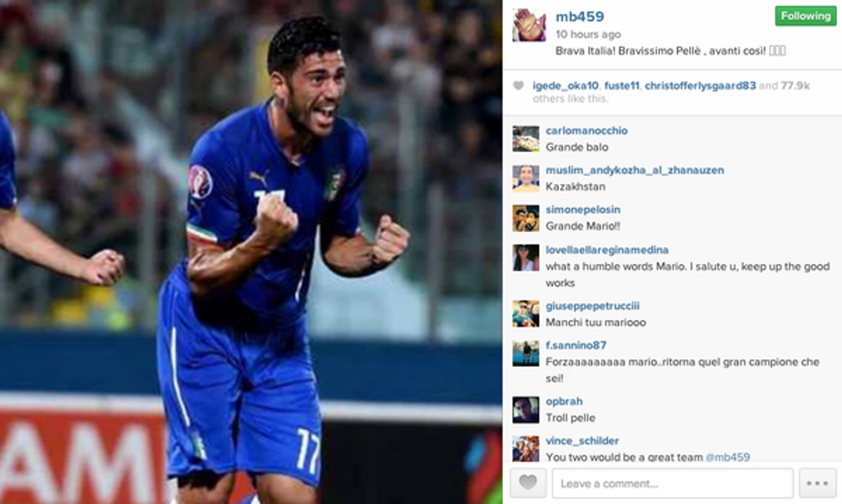This screenshot has width=842, height=504.
Task: Visit christofferlysgaard83's profile link
Action: 700,86
